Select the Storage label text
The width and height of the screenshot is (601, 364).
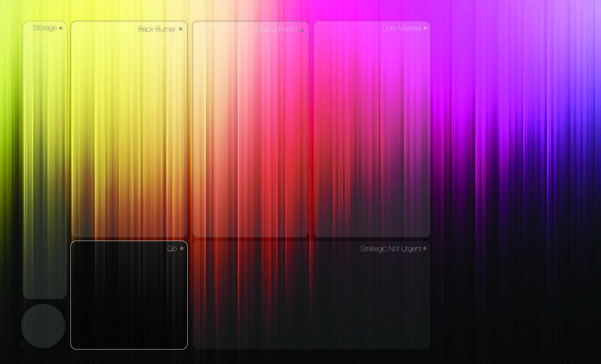[45, 28]
